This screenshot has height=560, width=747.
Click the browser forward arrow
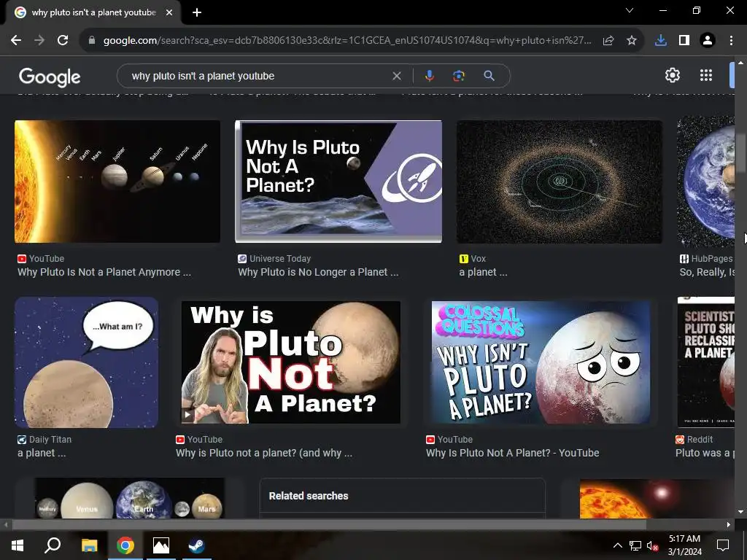click(39, 41)
